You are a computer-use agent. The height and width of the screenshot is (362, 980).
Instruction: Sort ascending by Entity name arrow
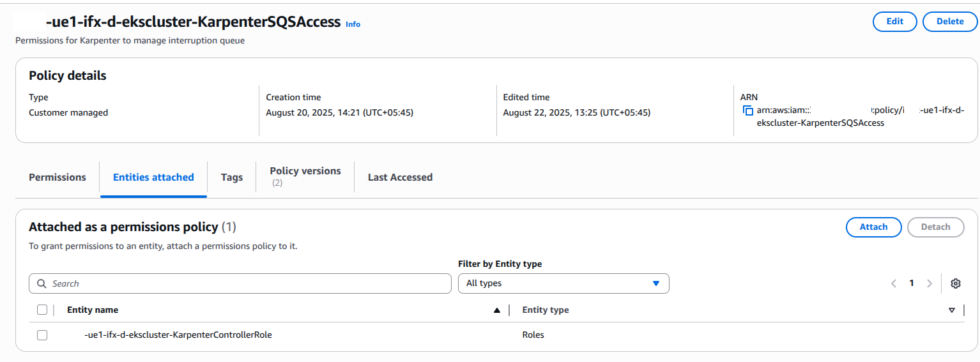click(x=497, y=310)
